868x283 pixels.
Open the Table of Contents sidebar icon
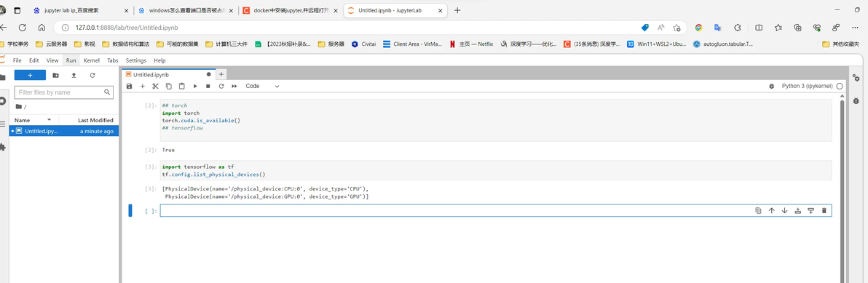pyautogui.click(x=3, y=124)
